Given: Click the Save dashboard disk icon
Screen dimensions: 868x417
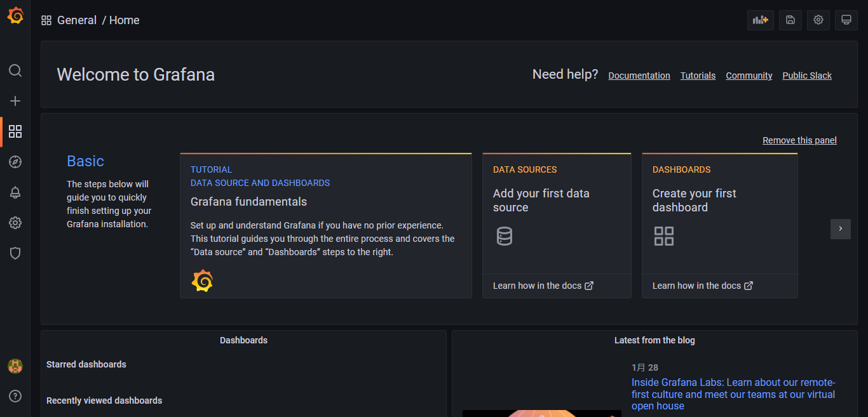Looking at the screenshot, I should 790,20.
